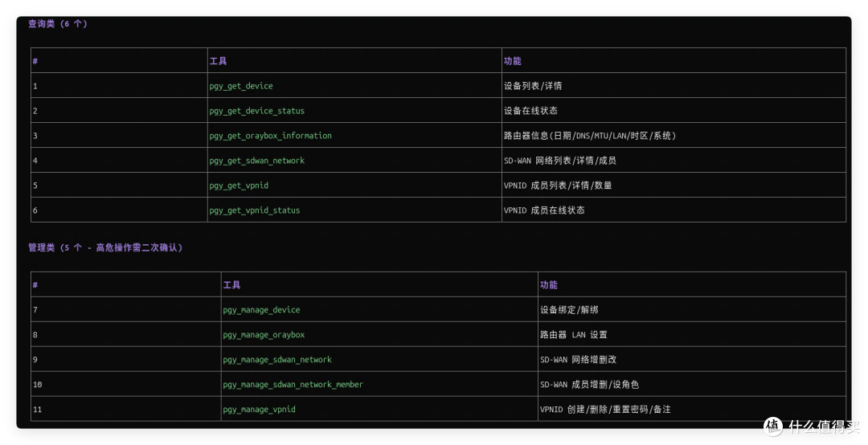Click the 查询类 (6 个) heading

pos(58,23)
